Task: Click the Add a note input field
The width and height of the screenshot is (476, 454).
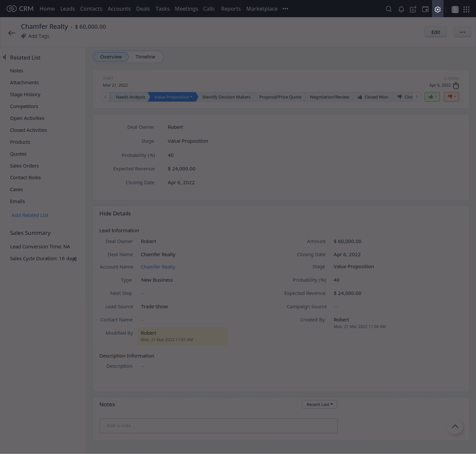Action: 218,426
